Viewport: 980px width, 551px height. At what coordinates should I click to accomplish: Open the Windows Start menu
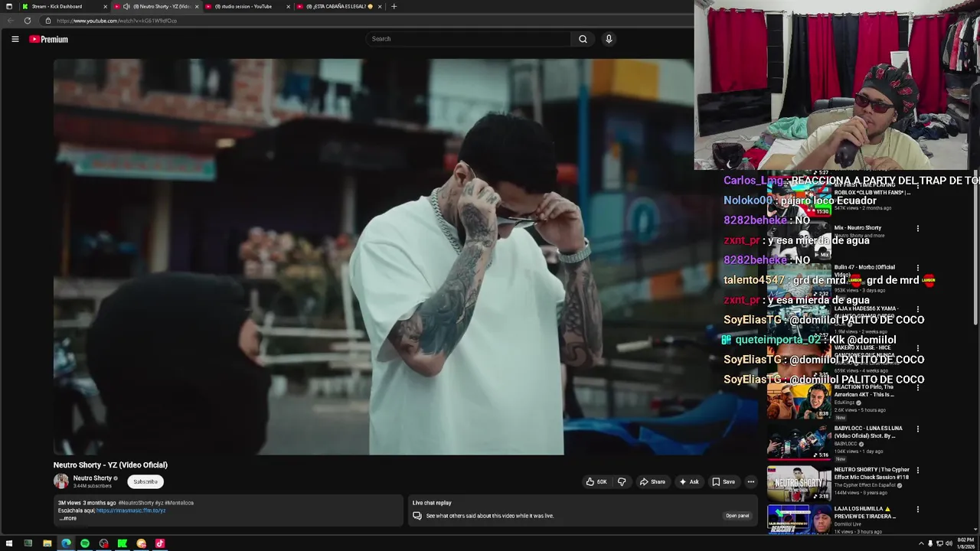[9, 543]
